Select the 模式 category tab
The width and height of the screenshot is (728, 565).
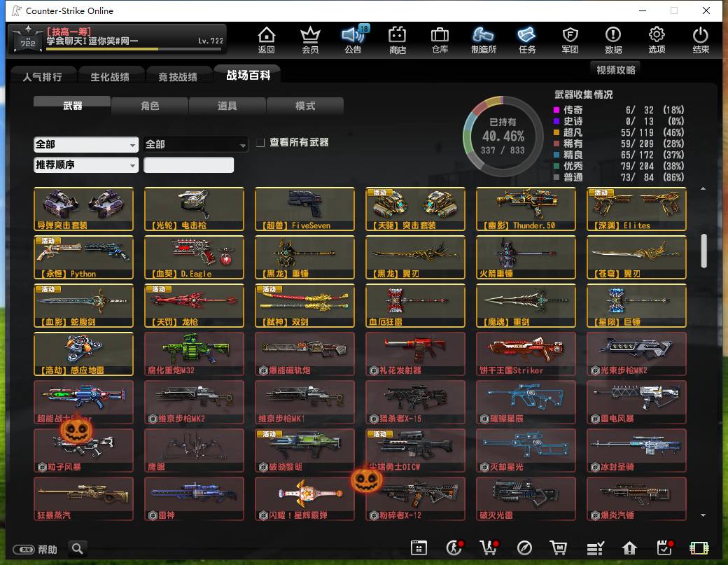[305, 106]
